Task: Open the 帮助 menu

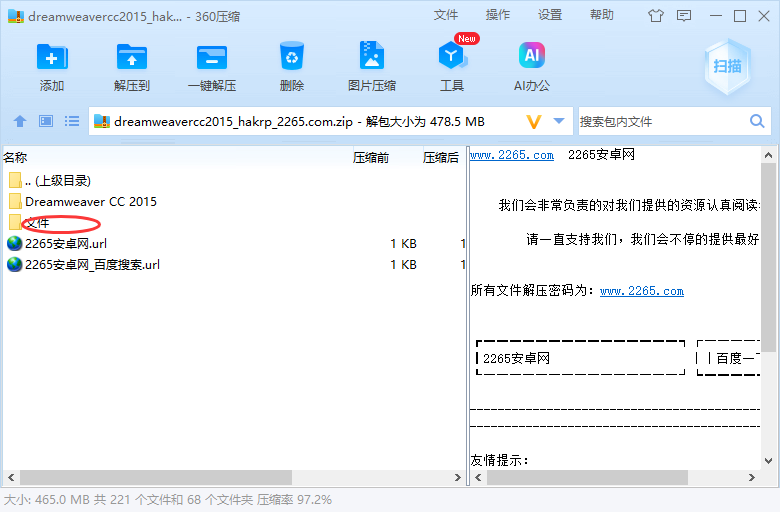Action: click(602, 15)
